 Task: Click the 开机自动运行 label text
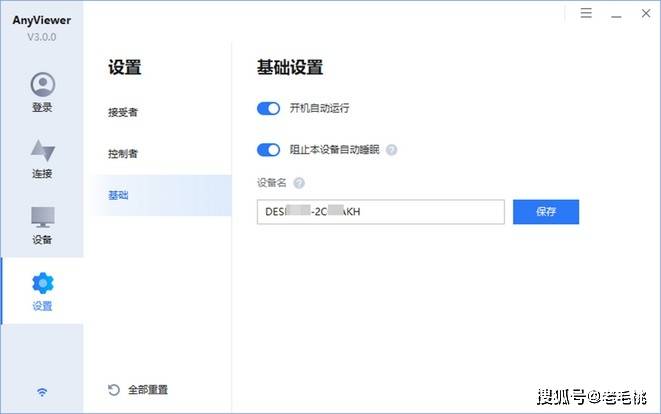319,108
